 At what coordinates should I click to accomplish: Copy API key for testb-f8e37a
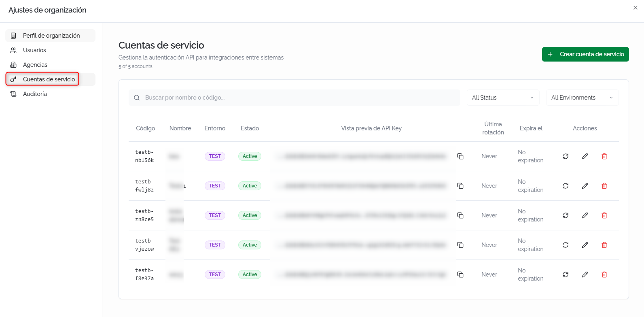[460, 274]
